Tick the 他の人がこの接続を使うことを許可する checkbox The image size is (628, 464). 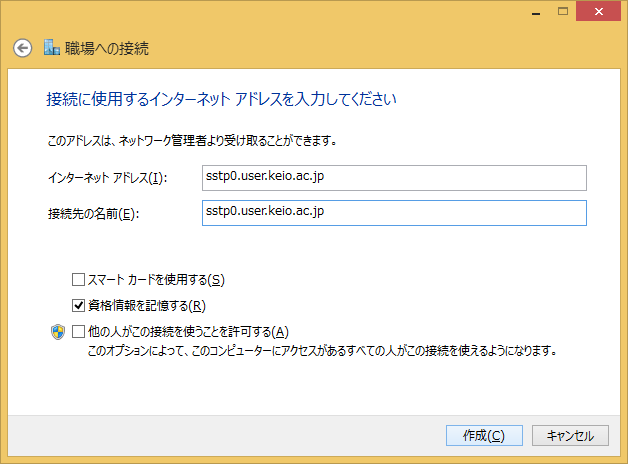(x=79, y=332)
